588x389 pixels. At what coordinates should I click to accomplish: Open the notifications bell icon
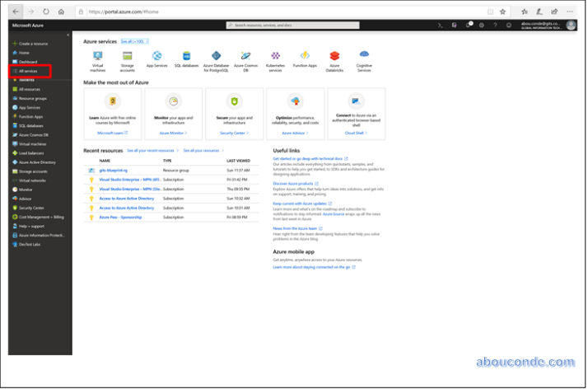(469, 26)
